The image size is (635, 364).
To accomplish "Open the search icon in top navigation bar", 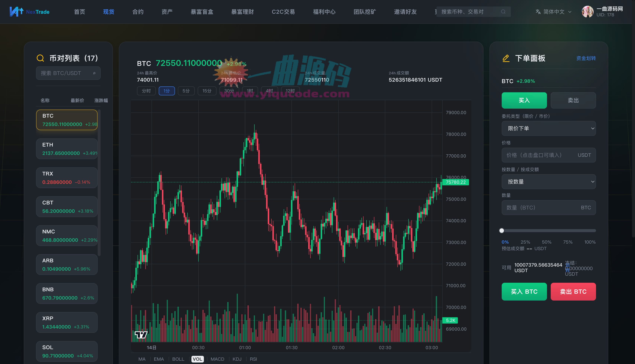I will 503,12.
